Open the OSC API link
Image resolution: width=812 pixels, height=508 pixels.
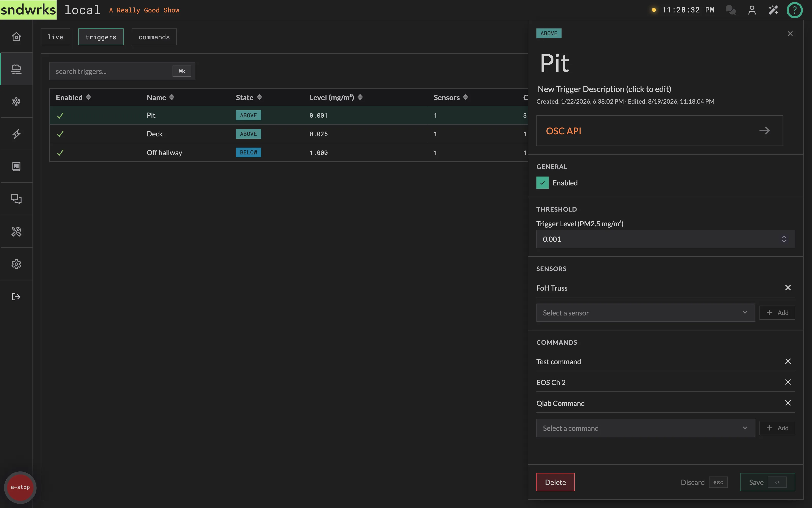659,131
